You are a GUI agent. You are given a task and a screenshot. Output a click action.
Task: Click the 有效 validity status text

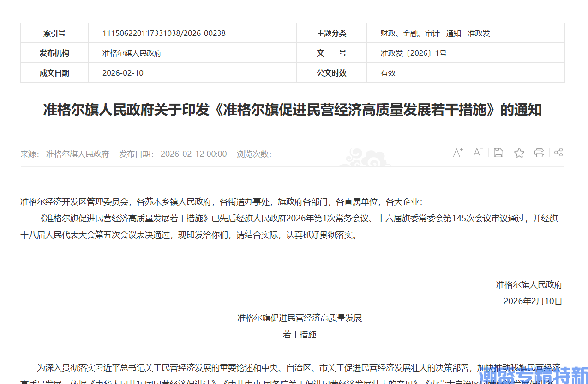(x=388, y=72)
